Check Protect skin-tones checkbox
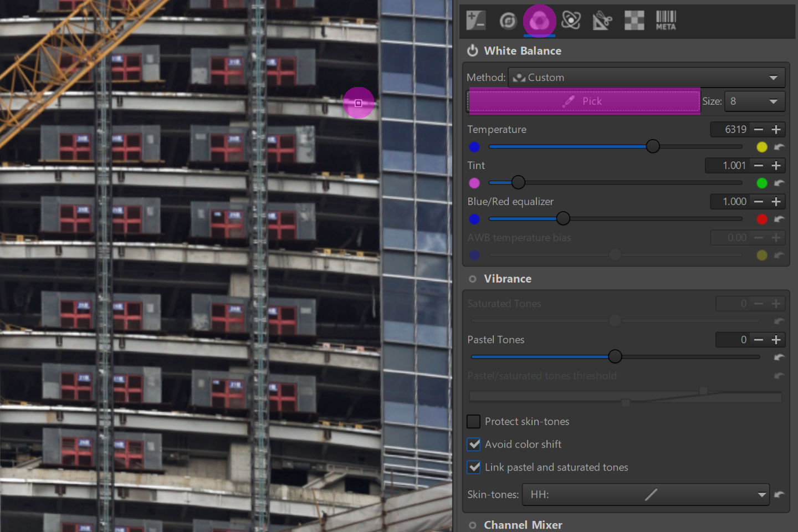This screenshot has height=532, width=798. click(x=474, y=422)
